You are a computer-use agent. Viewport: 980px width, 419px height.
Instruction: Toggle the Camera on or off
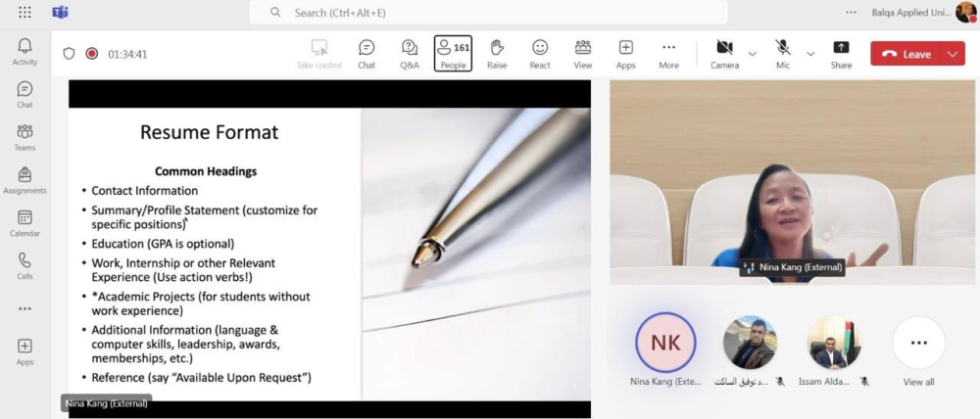pos(725,53)
